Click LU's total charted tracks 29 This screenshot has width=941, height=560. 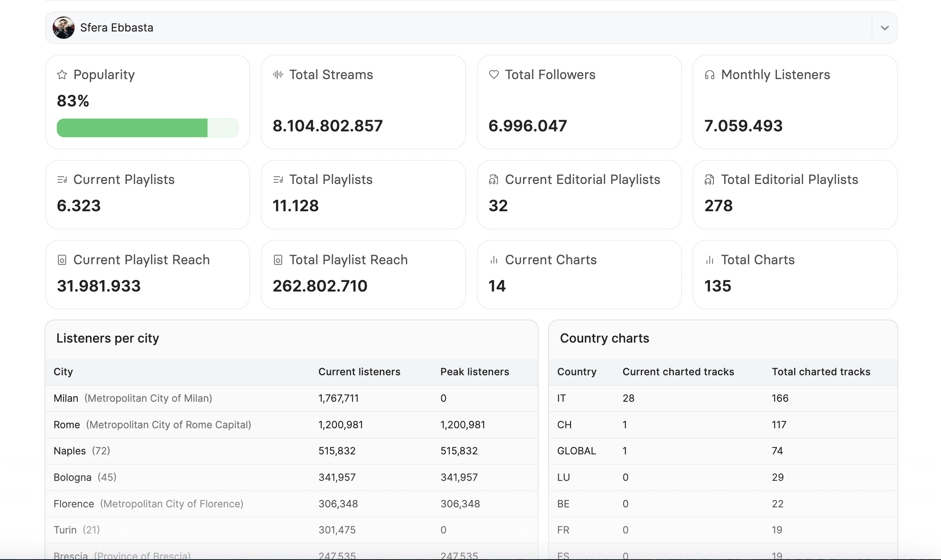click(778, 477)
